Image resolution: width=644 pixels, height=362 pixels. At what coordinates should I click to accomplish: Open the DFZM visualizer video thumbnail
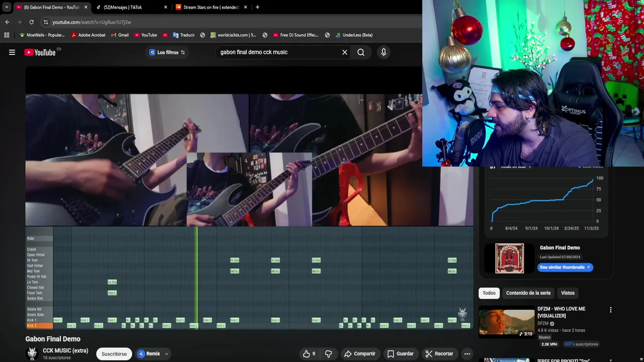pos(507,322)
